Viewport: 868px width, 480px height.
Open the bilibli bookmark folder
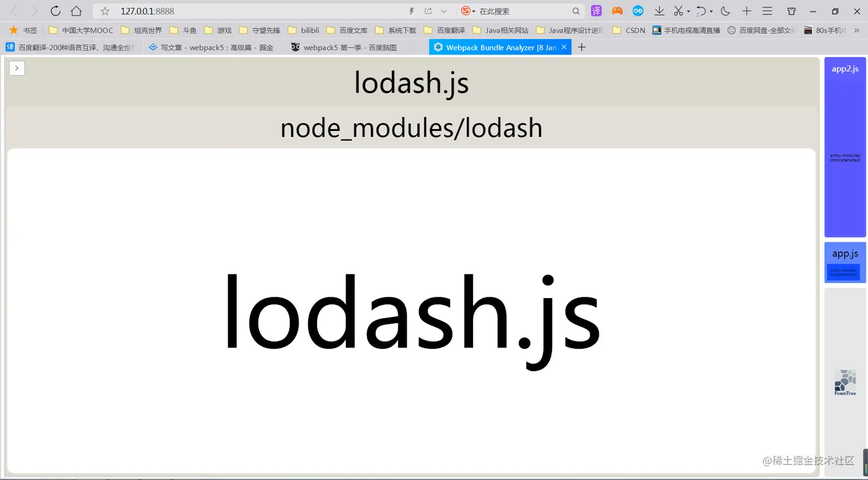click(x=303, y=30)
